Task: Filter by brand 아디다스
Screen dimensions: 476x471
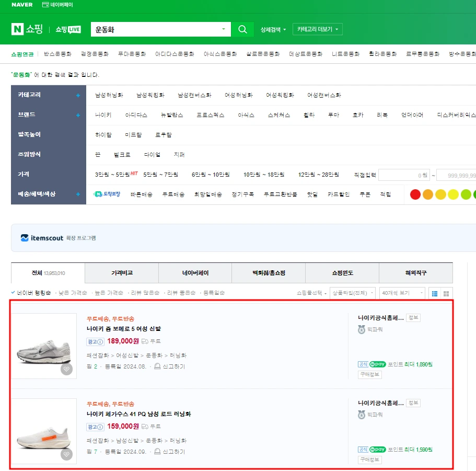Action: coord(136,115)
